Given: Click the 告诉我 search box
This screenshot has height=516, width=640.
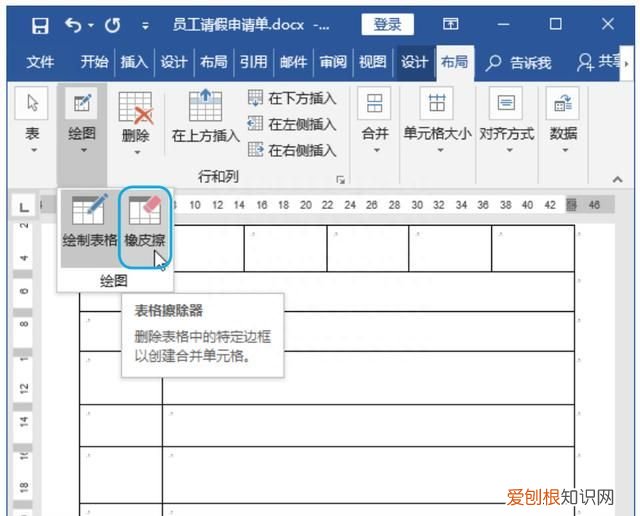Looking at the screenshot, I should pos(518,63).
